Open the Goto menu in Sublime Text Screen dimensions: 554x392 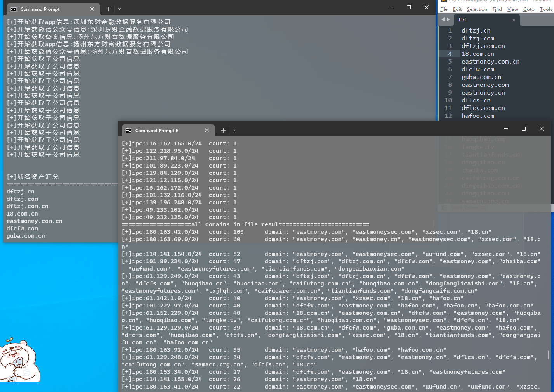point(529,9)
